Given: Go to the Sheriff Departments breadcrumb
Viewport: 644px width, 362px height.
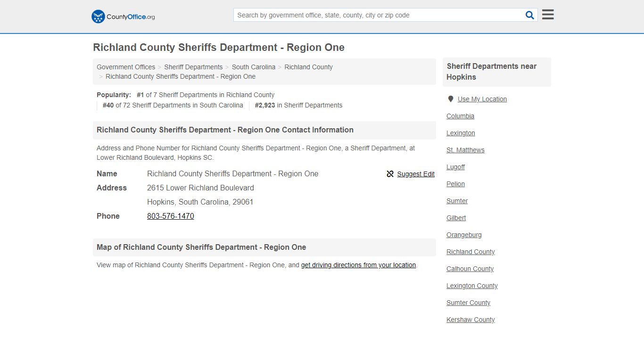Looking at the screenshot, I should pyautogui.click(x=193, y=67).
